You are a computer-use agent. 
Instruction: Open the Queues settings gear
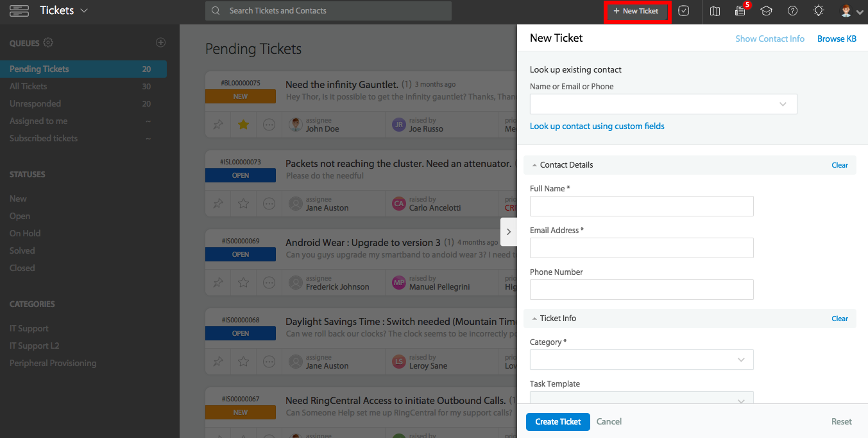pyautogui.click(x=48, y=43)
